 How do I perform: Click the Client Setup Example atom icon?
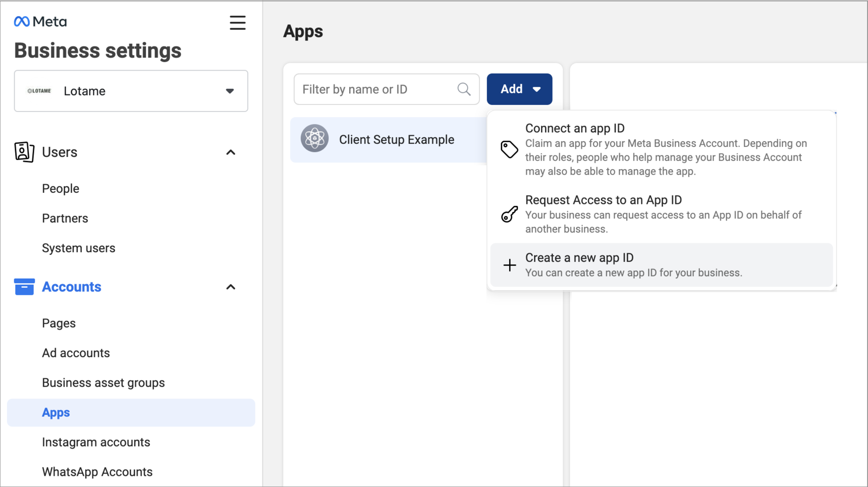(x=314, y=138)
